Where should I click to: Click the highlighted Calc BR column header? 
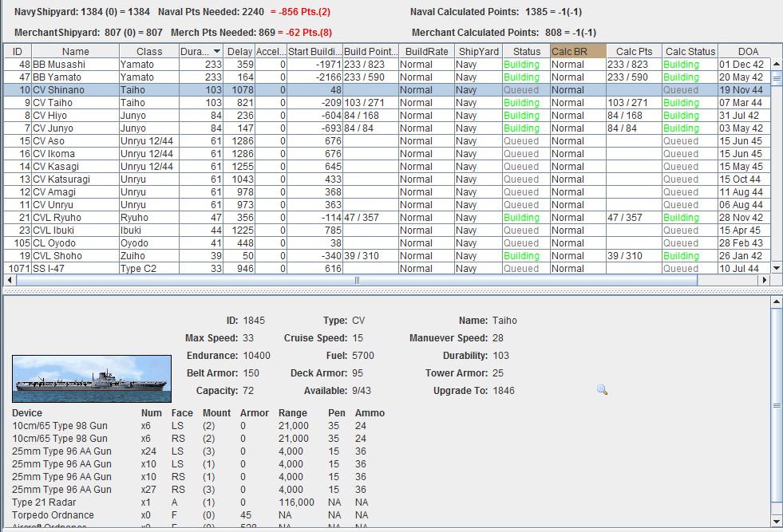click(578, 51)
